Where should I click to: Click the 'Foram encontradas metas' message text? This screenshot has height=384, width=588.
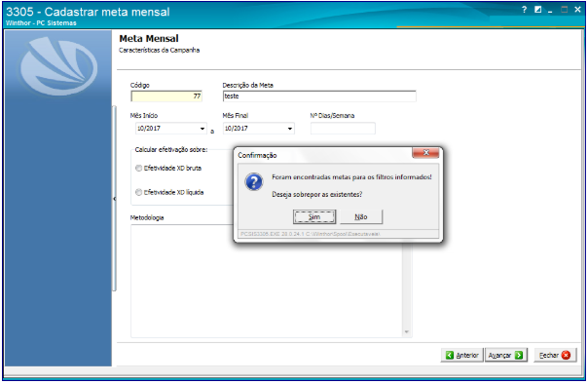[x=351, y=177]
